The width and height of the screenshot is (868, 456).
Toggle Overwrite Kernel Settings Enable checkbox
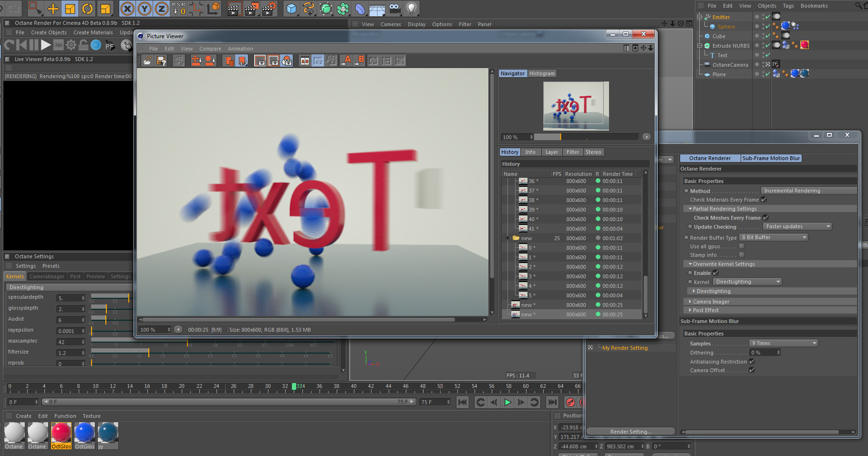pyautogui.click(x=715, y=273)
